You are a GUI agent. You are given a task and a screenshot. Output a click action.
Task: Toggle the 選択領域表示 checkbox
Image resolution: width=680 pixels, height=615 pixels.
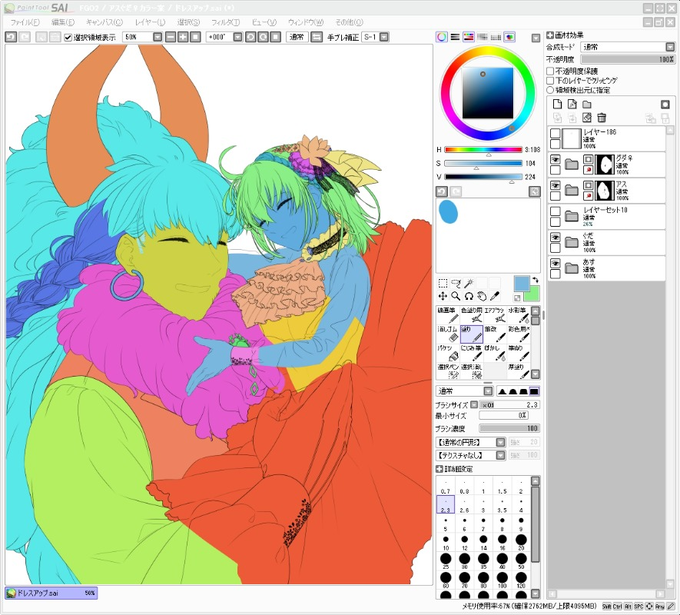click(68, 37)
